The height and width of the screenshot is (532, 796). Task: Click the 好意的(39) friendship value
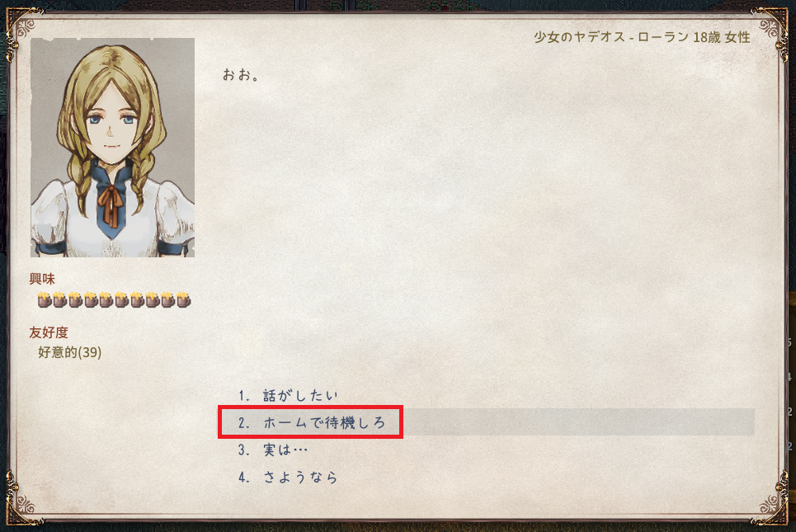pos(69,352)
